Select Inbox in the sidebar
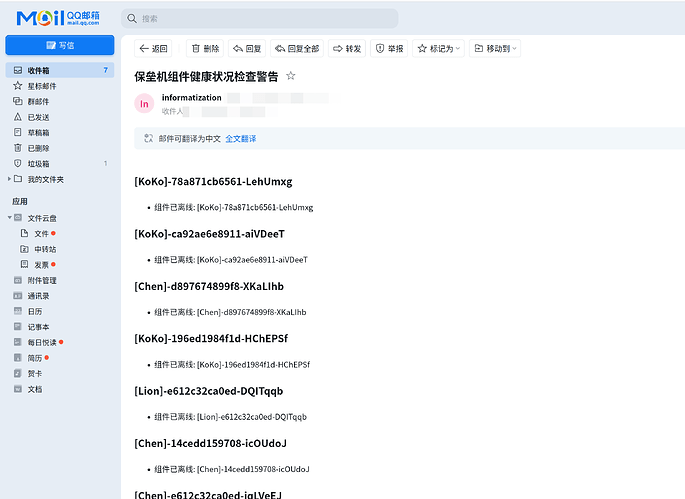 pyautogui.click(x=39, y=70)
